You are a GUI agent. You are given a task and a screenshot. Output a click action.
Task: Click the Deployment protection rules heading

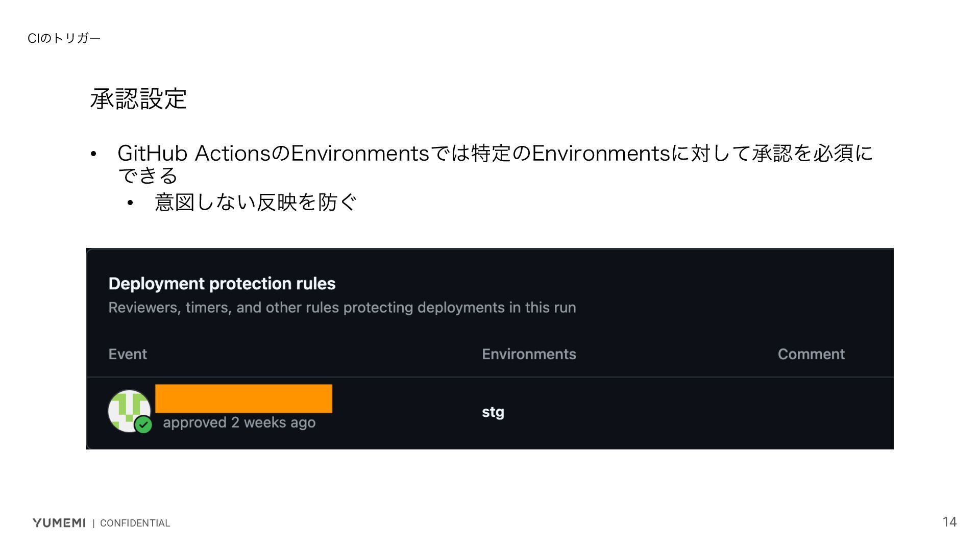click(222, 284)
